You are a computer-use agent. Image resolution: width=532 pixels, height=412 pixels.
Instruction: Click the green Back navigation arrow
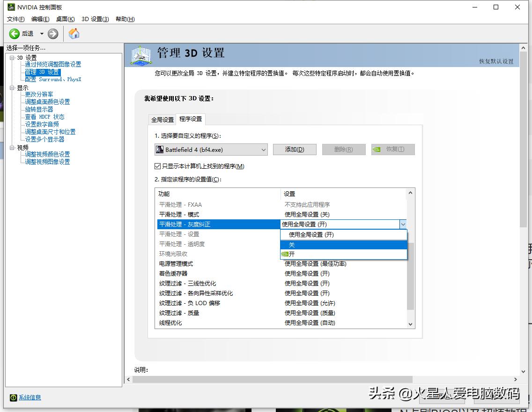15,34
